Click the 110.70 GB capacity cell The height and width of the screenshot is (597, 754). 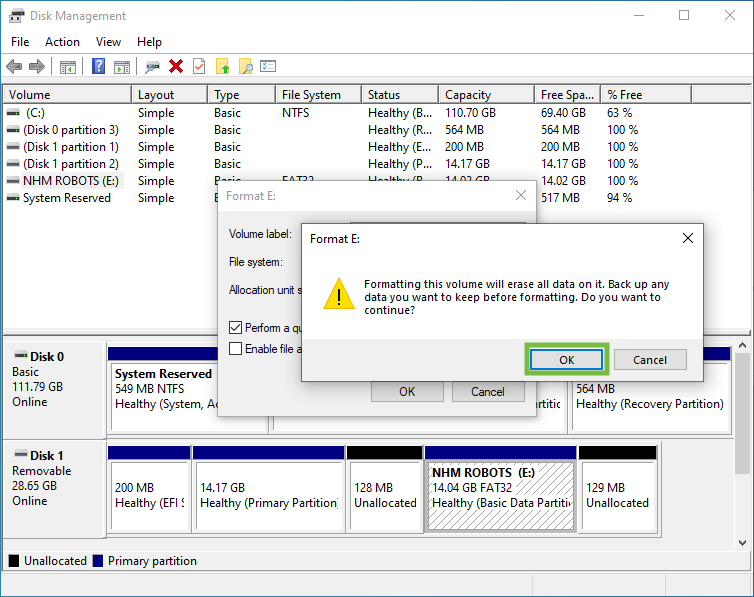[x=470, y=112]
